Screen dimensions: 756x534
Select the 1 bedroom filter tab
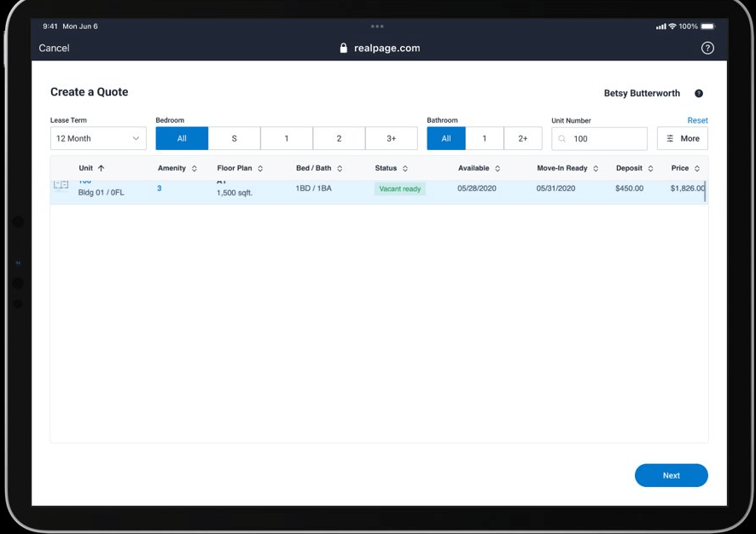(287, 138)
